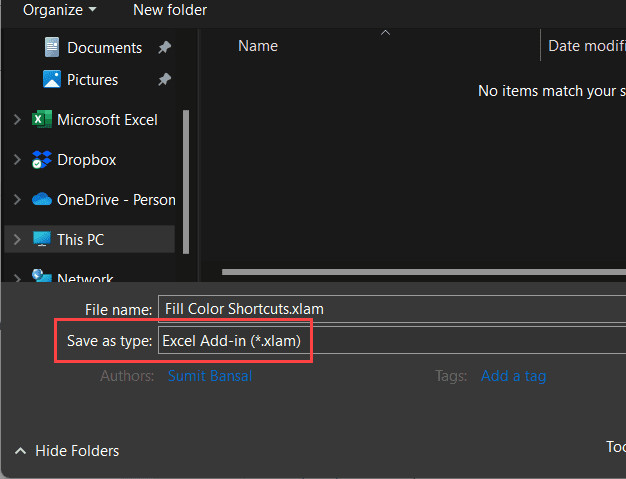Open the Save as type dropdown
This screenshot has width=626, height=479.
coord(390,341)
